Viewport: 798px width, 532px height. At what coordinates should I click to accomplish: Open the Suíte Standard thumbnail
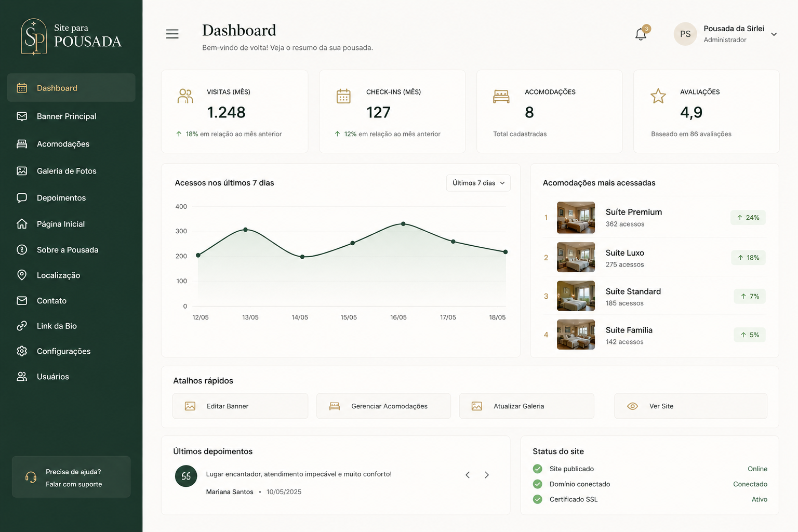click(576, 296)
